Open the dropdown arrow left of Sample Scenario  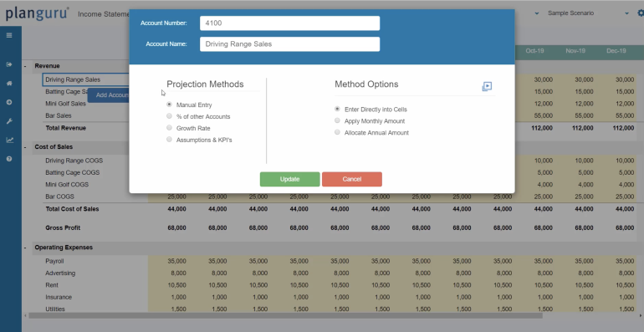click(x=537, y=13)
